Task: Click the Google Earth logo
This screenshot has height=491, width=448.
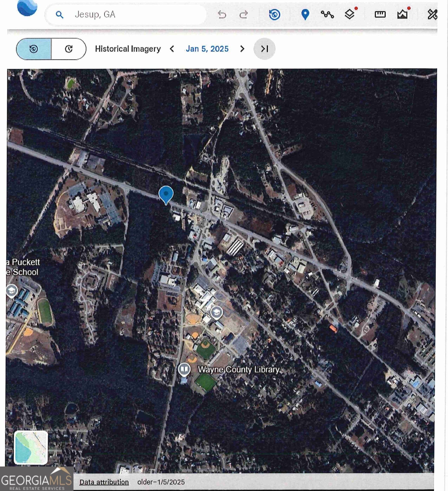Action: tap(27, 8)
